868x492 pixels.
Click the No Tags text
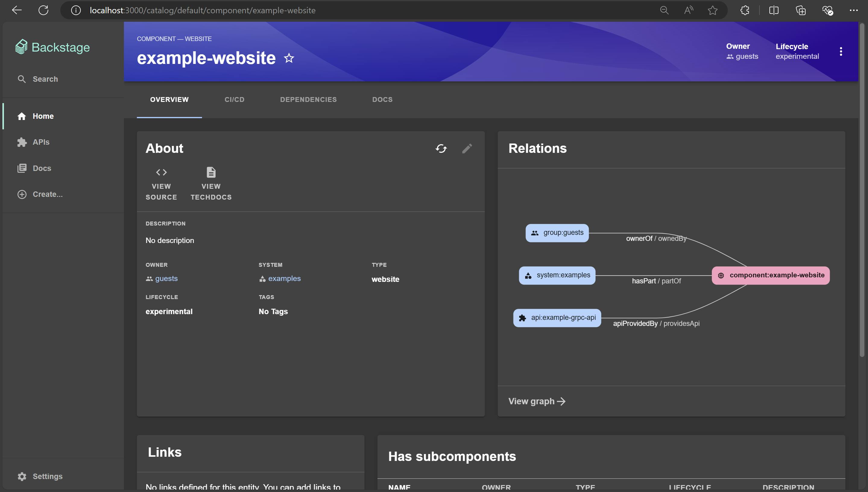tap(273, 311)
